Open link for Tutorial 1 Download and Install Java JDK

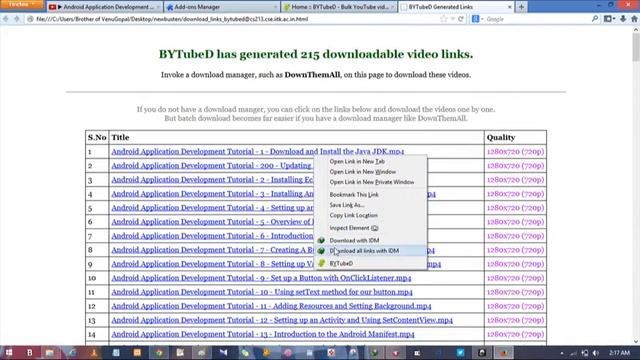tap(258, 151)
